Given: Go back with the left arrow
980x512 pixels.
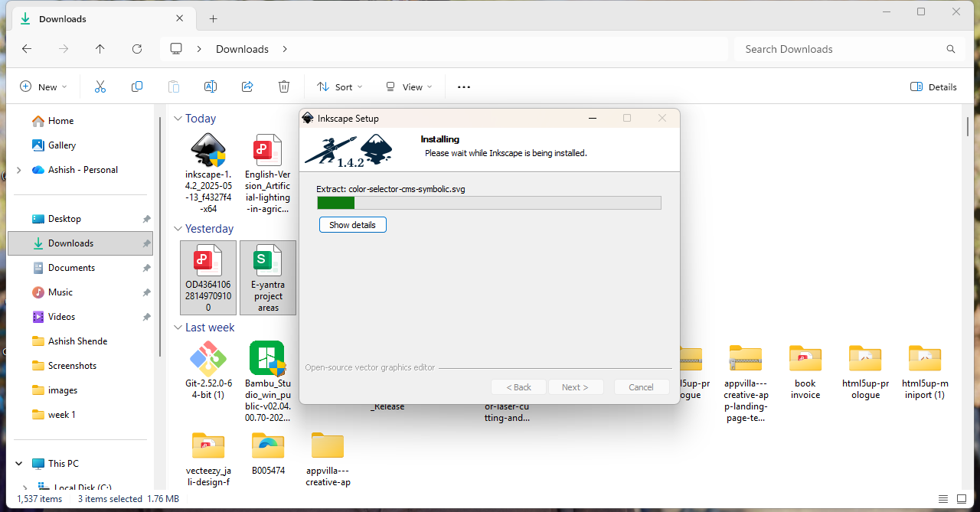Looking at the screenshot, I should [27, 49].
